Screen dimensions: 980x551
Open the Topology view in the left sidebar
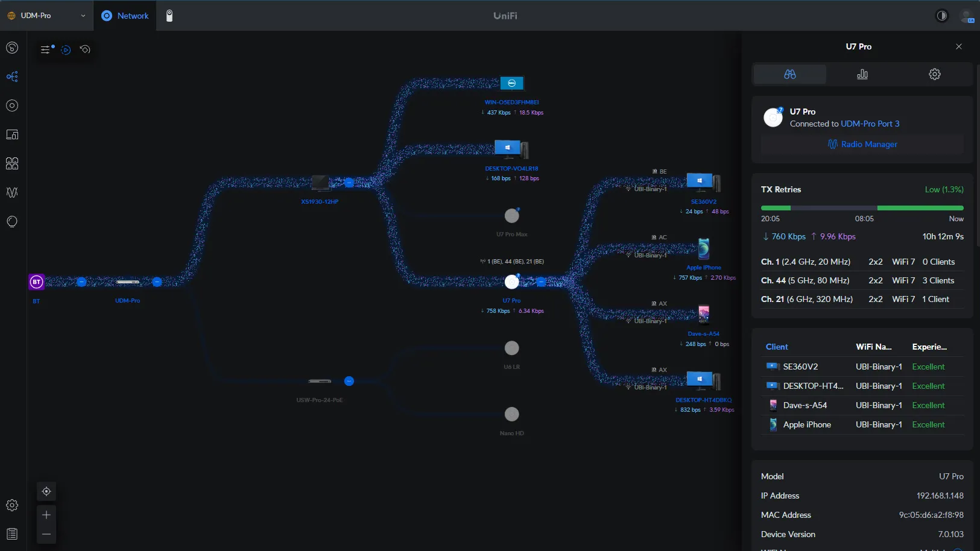coord(12,77)
